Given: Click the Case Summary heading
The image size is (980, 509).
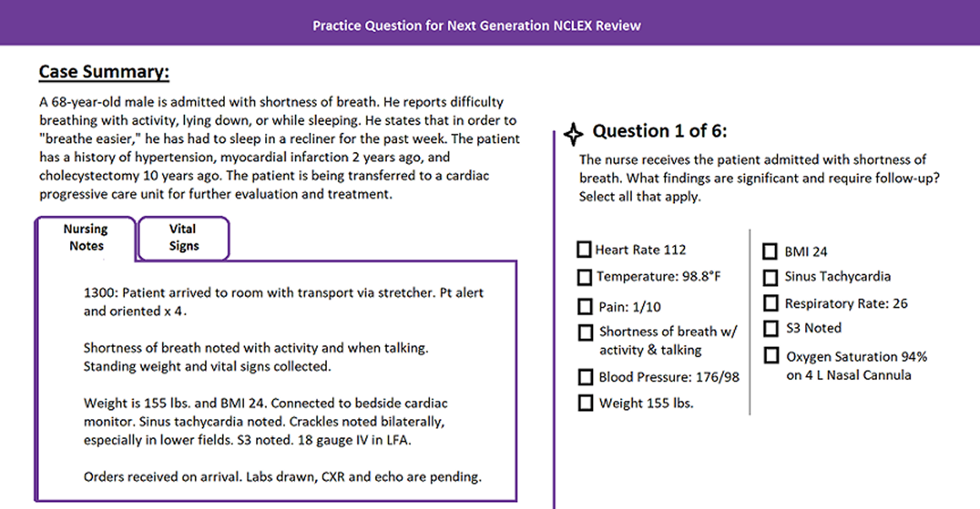Looking at the screenshot, I should click(x=104, y=72).
